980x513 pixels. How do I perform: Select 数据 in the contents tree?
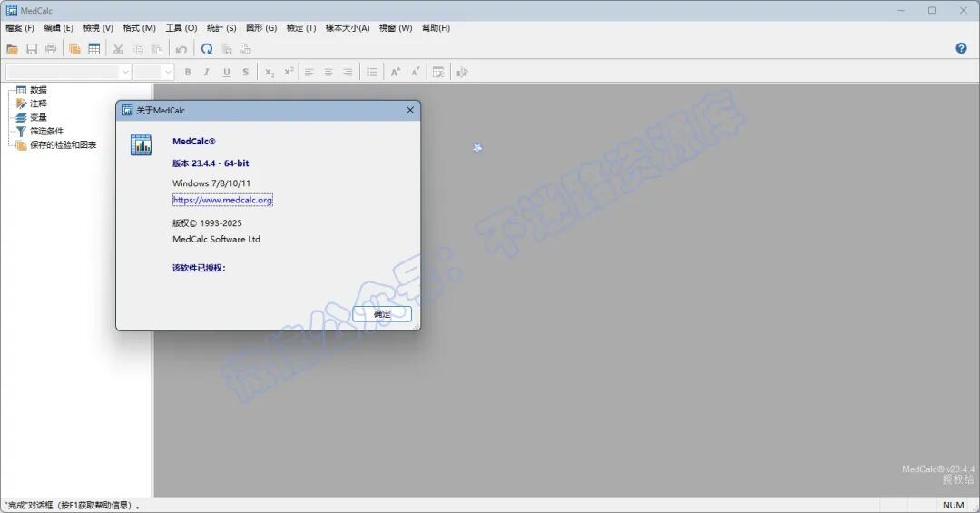(38, 90)
